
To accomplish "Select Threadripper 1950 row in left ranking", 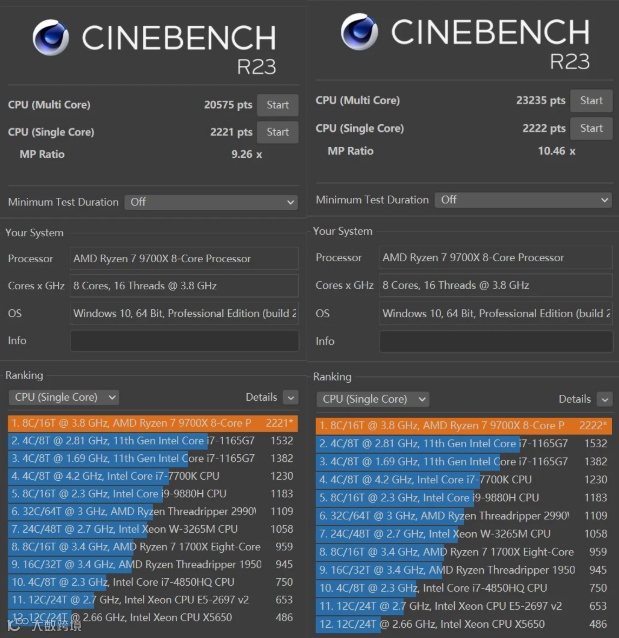I will pos(153,564).
